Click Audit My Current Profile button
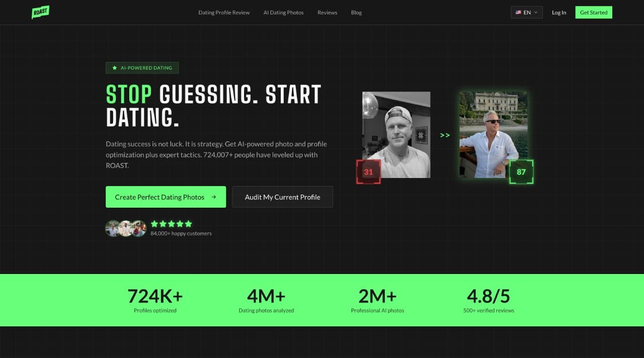Viewport: 644px width, 358px height. [282, 197]
